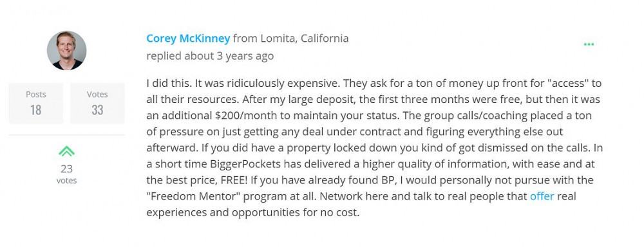Click the opening sentence "I did this."
Screen dimensions: 644x247
coord(168,83)
